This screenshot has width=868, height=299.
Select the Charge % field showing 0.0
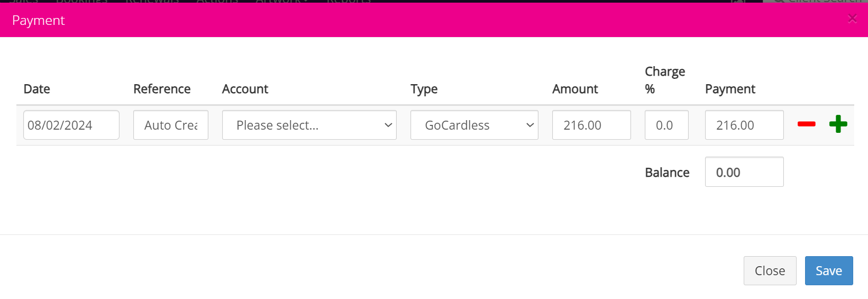click(666, 125)
